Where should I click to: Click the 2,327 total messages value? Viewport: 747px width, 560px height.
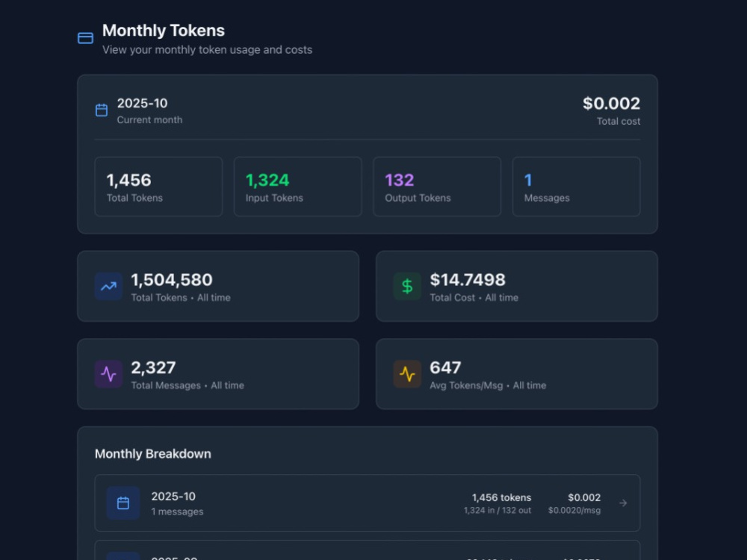coord(153,367)
